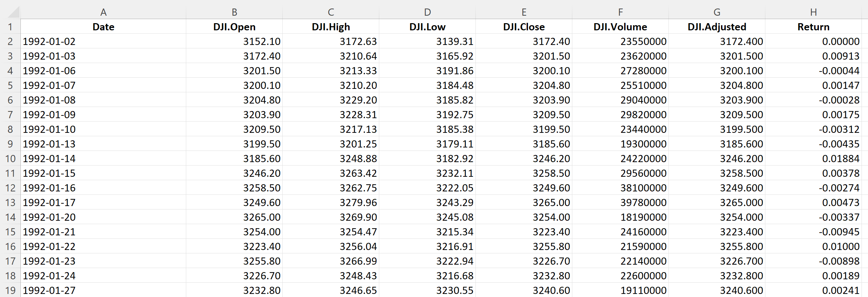Click close value 3172.40 in column E

click(x=524, y=41)
